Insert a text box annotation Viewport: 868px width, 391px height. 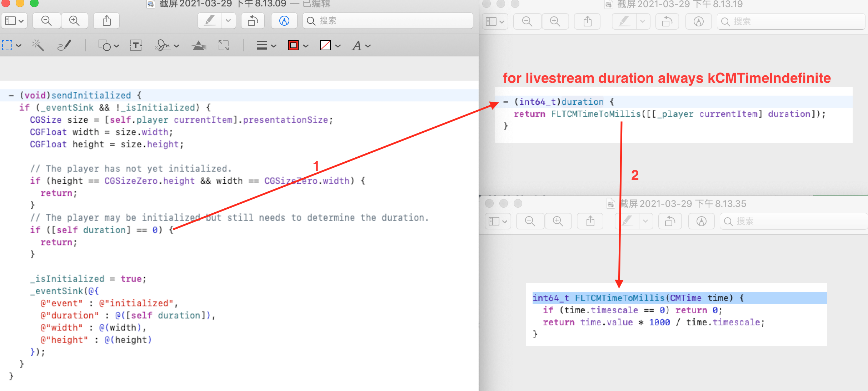[x=136, y=46]
